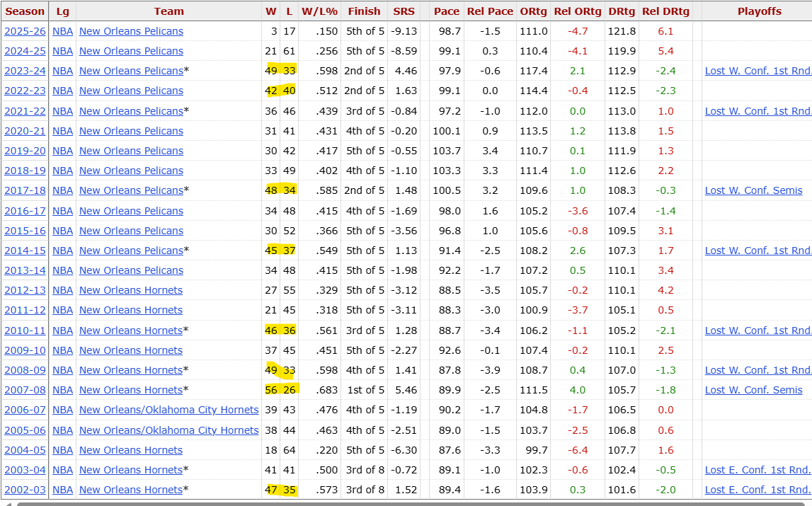Image resolution: width=812 pixels, height=506 pixels.
Task: Open 2007-08 Lost W. Conf. Semis link
Action: tap(753, 389)
